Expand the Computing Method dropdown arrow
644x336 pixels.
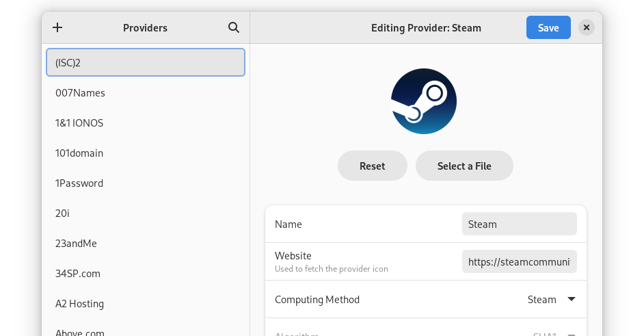(572, 299)
